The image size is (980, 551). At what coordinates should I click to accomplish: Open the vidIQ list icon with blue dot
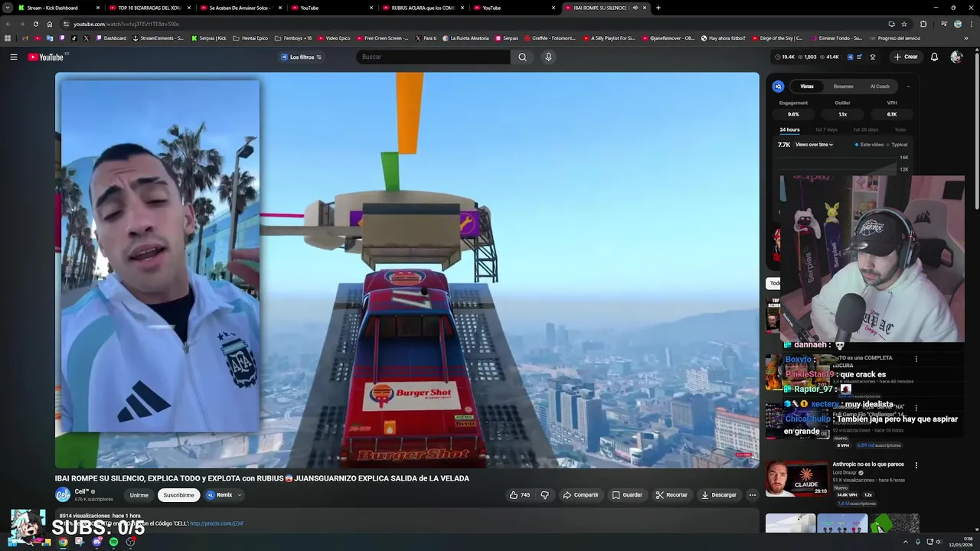(x=859, y=57)
